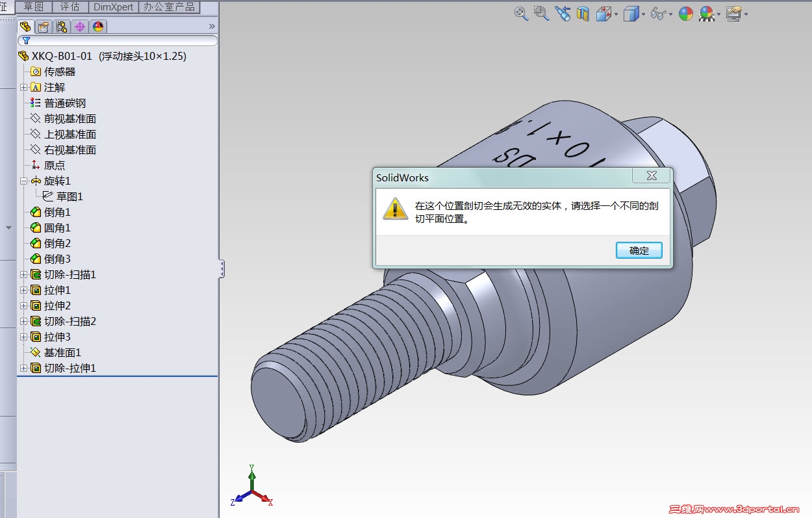Select the 切除-拉伸1 cut-extrude feature
The width and height of the screenshot is (812, 518).
click(x=63, y=368)
